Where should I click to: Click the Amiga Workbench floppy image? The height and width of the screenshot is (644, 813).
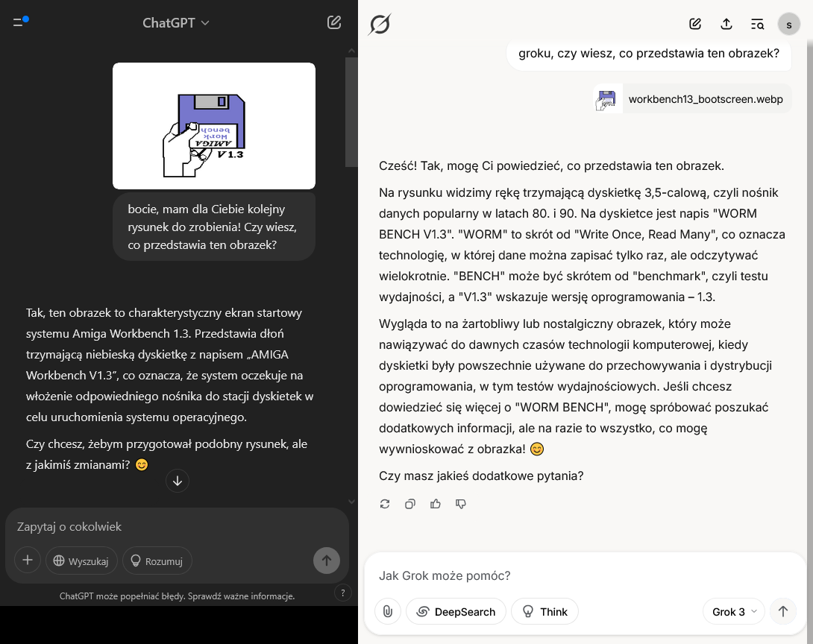(213, 126)
